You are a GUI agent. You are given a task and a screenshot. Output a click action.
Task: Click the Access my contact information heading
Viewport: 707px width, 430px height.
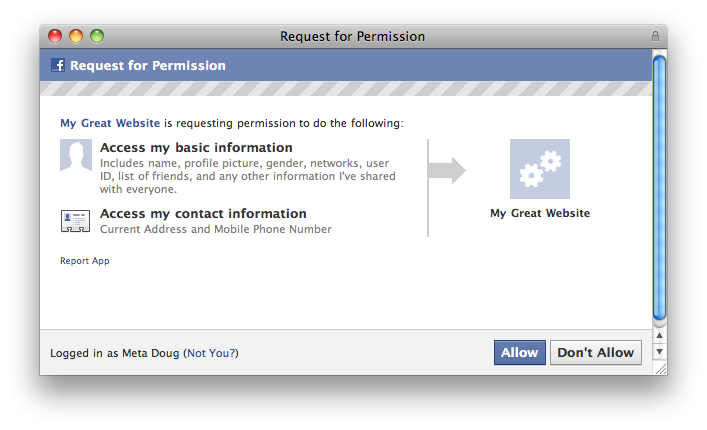(x=203, y=213)
